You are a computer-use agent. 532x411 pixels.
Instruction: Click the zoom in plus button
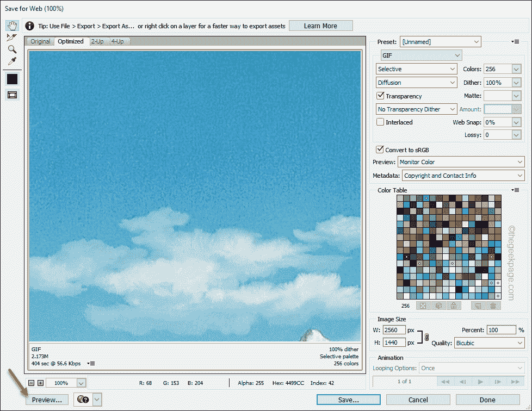tap(40, 383)
